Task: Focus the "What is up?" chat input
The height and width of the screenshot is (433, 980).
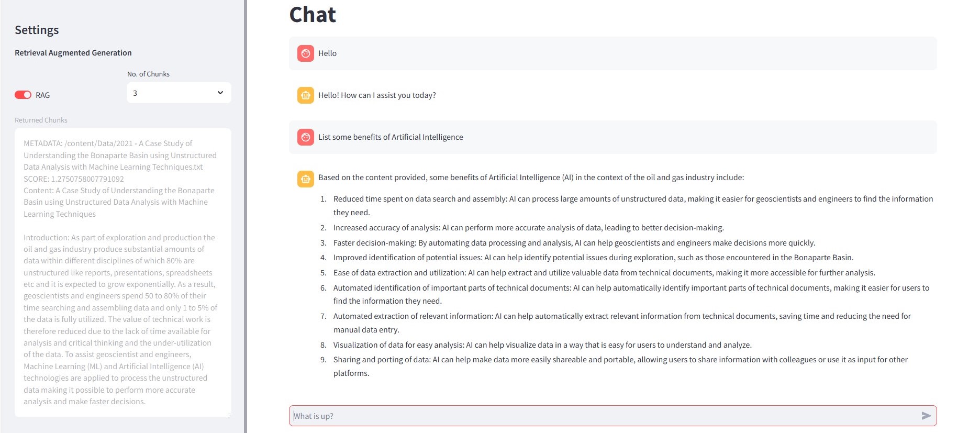Action: 602,416
